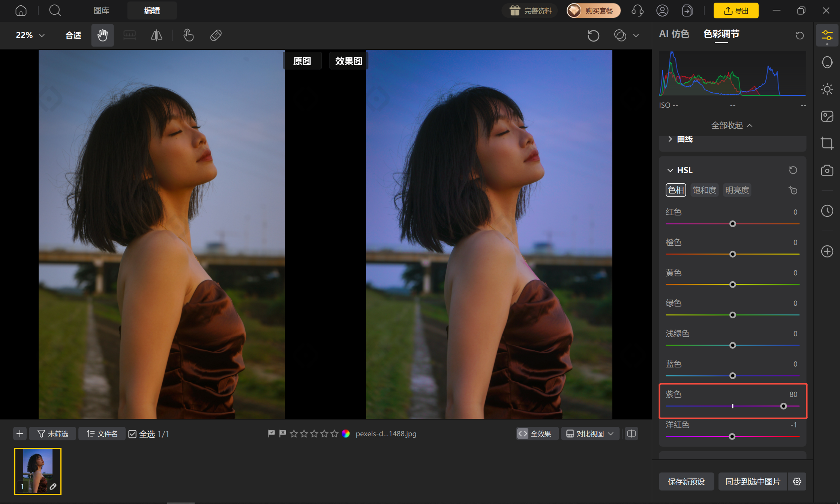Click the undo rotate arrow in toolbar
840x504 pixels.
(593, 36)
